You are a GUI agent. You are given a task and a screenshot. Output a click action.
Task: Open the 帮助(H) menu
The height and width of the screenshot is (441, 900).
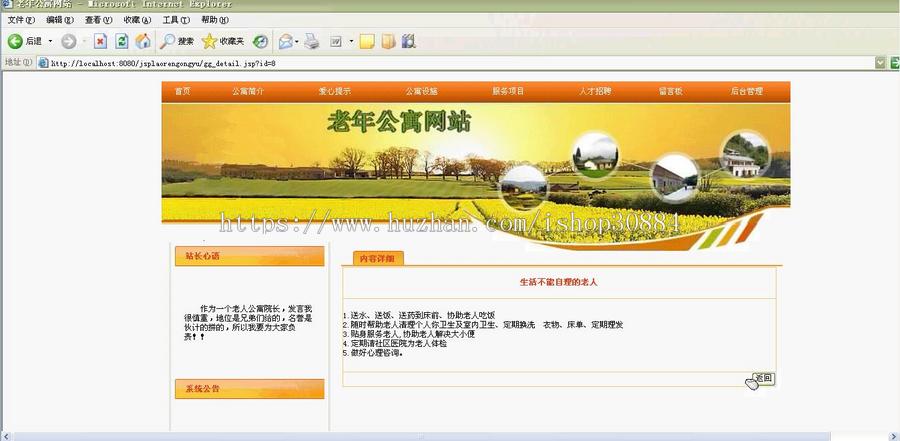coord(215,20)
